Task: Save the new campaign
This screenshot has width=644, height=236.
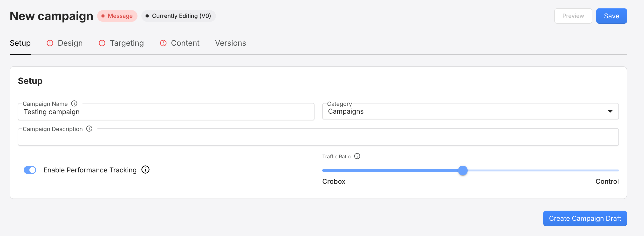Action: 611,16
